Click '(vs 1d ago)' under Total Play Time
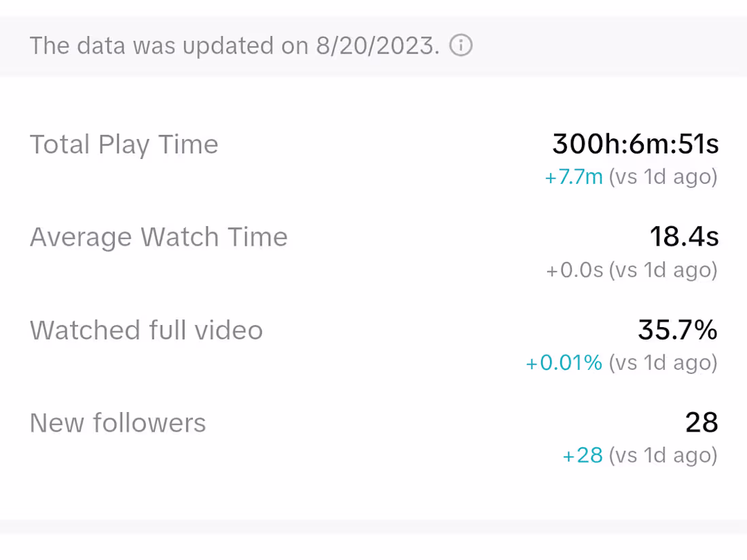 pos(663,177)
